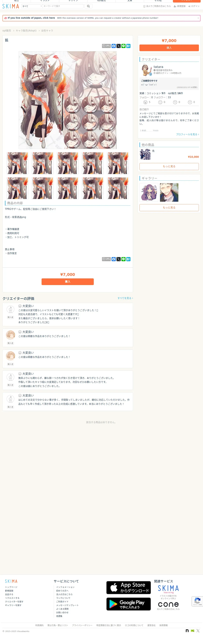Open tatara's creator avatar

[x=146, y=70]
